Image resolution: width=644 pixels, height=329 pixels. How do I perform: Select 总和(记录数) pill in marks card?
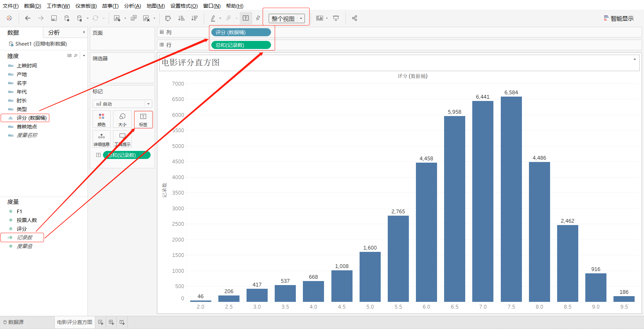click(x=127, y=155)
